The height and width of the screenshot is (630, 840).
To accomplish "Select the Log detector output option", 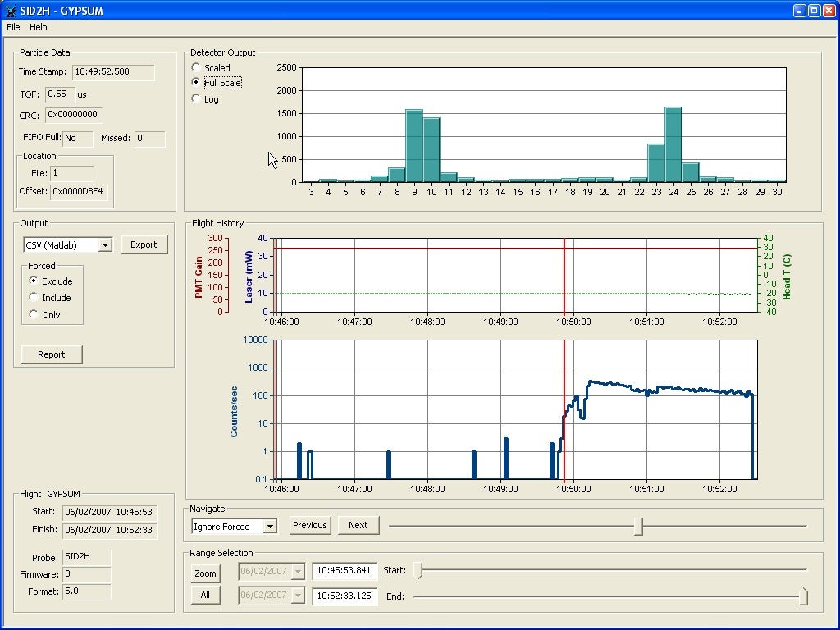I will coord(196,98).
